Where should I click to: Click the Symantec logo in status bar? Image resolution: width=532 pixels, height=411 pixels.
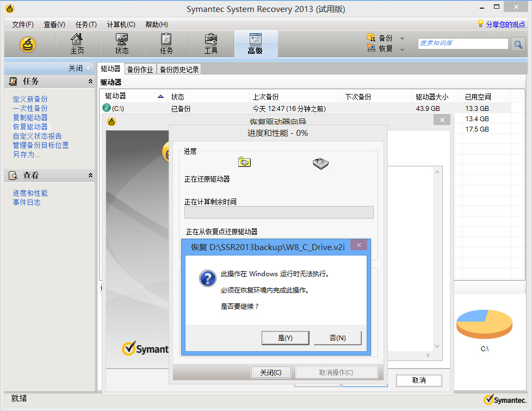(x=505, y=400)
